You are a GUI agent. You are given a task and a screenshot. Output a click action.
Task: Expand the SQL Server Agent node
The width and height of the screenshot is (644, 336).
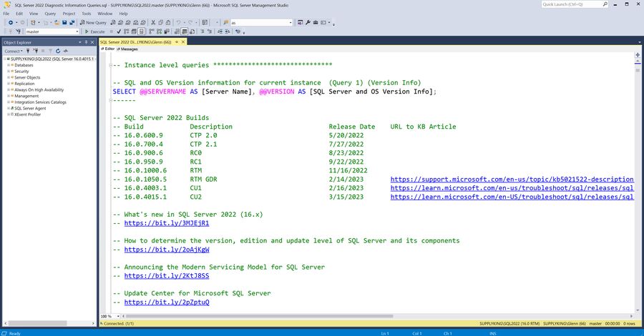coord(8,108)
